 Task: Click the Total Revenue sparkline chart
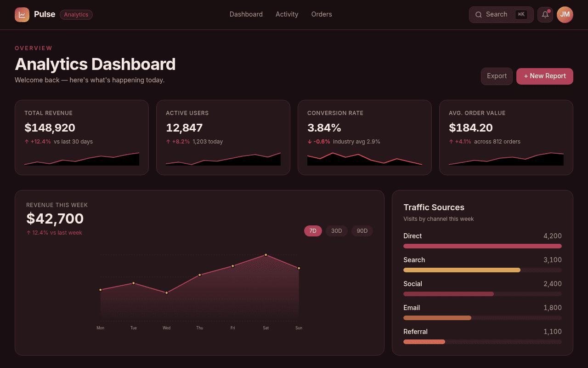(x=82, y=159)
